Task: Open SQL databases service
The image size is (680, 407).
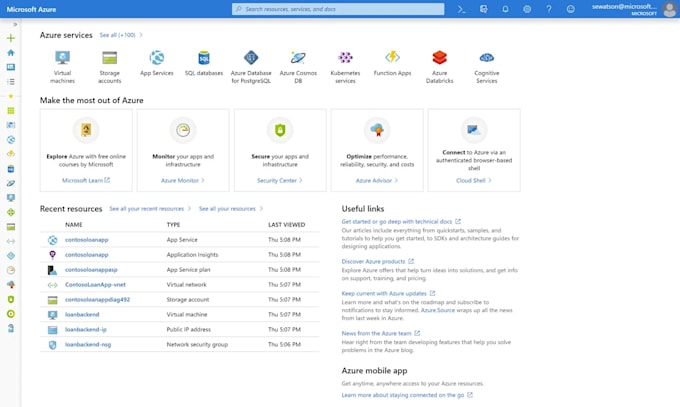Action: tap(204, 63)
